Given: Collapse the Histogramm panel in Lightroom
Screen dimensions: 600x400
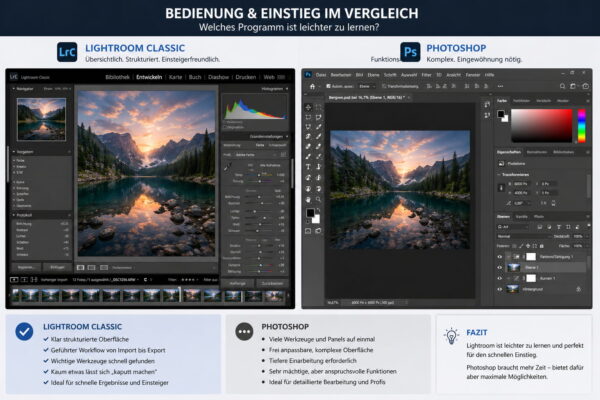Looking at the screenshot, I should 287,89.
